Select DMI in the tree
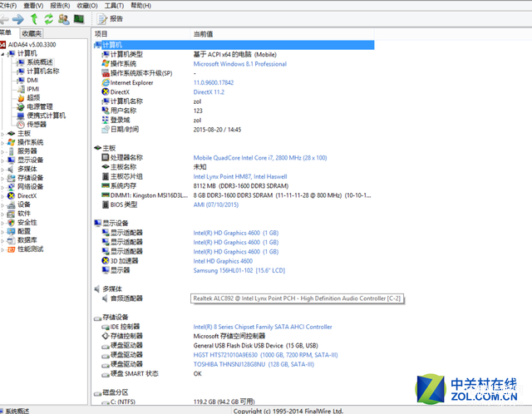The height and width of the screenshot is (414, 532). [32, 80]
